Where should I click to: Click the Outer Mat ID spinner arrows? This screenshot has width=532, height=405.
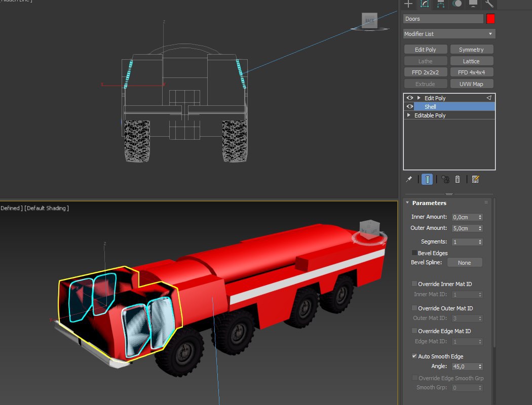click(480, 318)
